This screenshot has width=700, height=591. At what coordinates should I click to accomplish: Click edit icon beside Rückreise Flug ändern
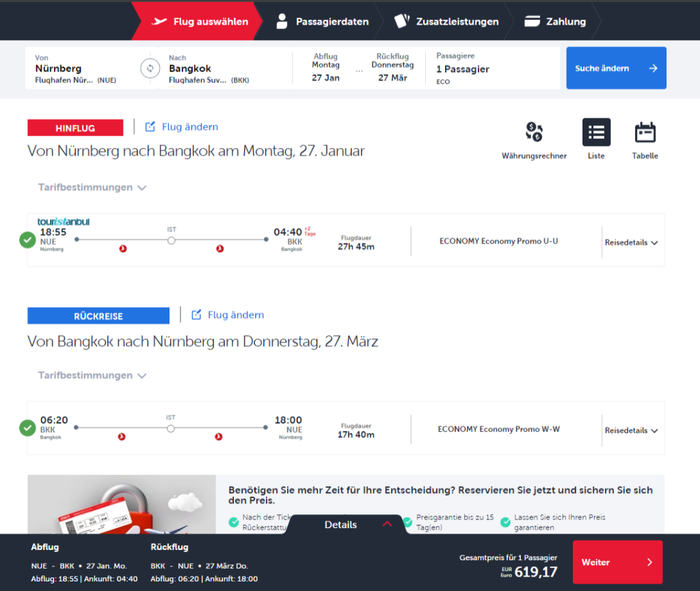[196, 315]
